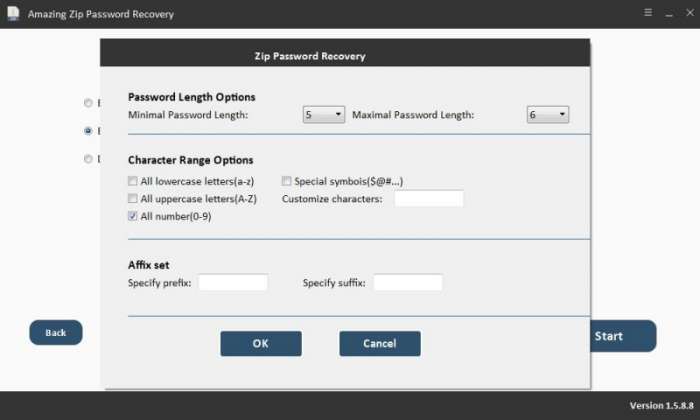Select the first radio button behind the dialog
The image size is (700, 420).
88,103
